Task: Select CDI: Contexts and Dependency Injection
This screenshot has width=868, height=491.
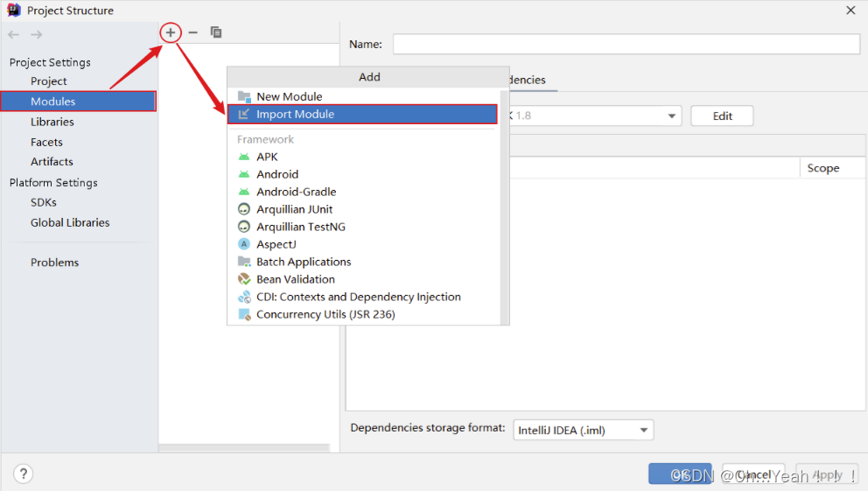Action: (364, 297)
